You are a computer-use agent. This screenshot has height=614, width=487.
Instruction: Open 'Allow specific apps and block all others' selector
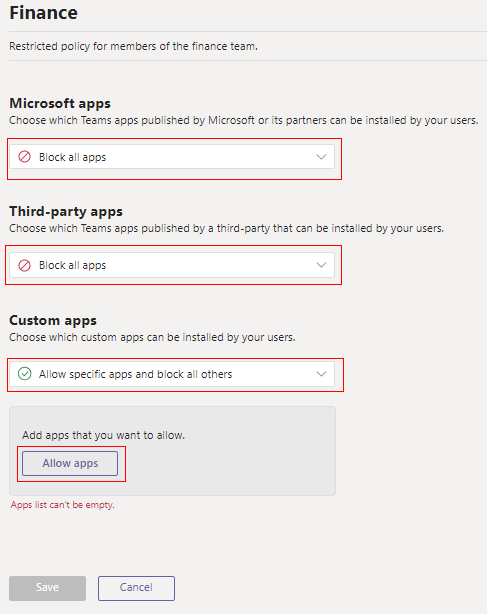[x=172, y=374]
